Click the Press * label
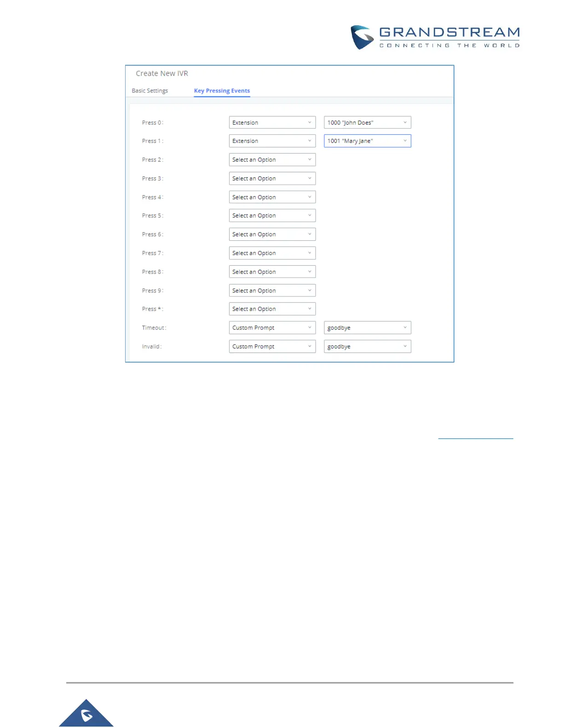 [x=153, y=309]
